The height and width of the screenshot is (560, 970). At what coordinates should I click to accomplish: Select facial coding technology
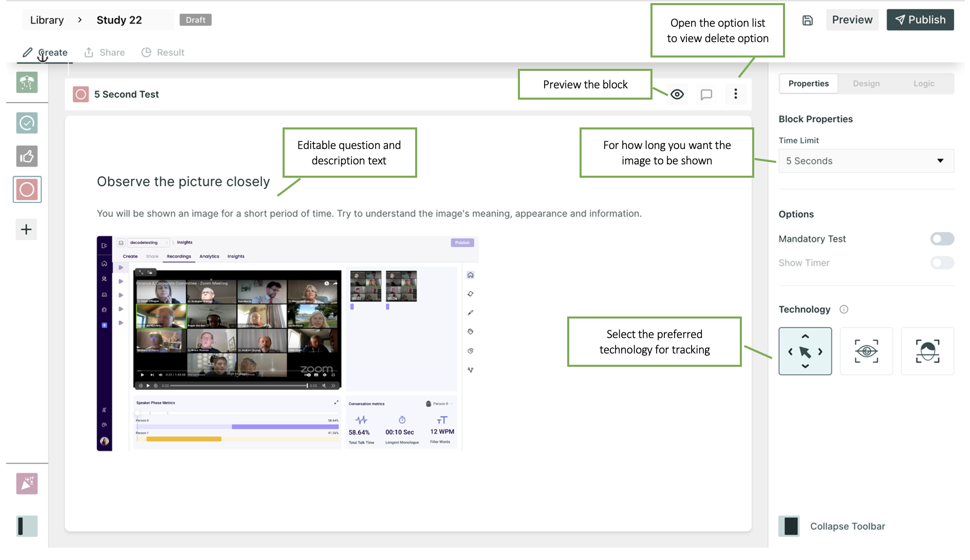pyautogui.click(x=927, y=351)
